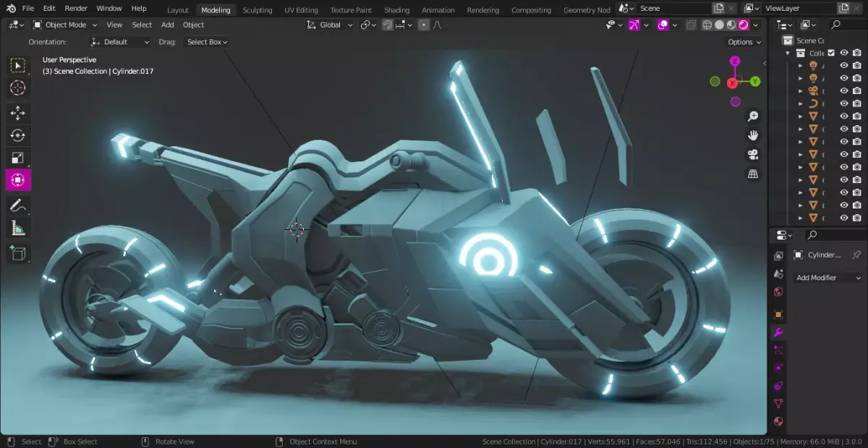Open the Physics properties tab

click(x=778, y=368)
